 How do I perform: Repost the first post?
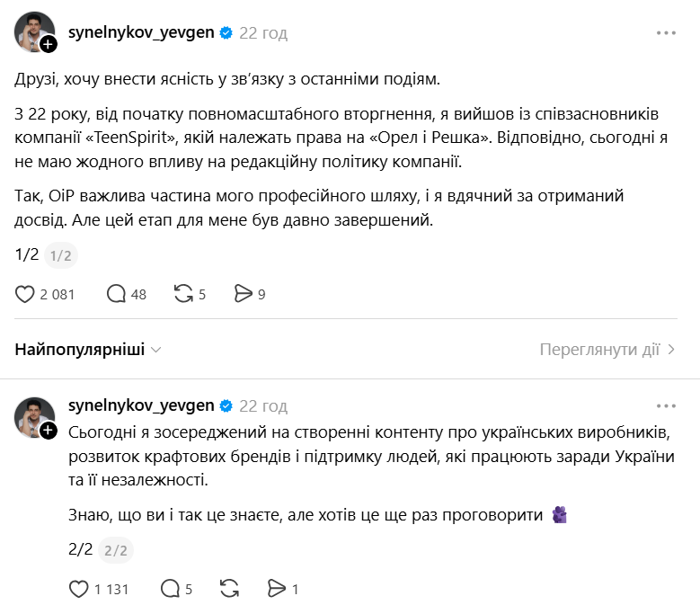pyautogui.click(x=183, y=294)
